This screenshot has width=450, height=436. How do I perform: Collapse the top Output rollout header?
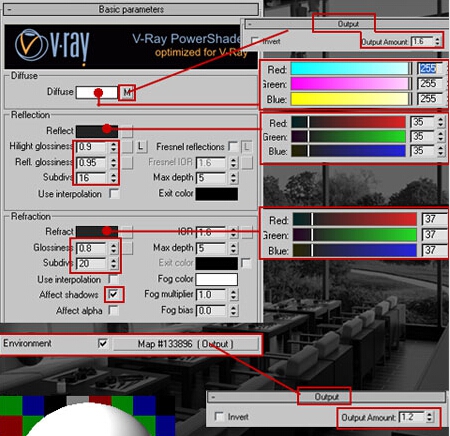[347, 24]
